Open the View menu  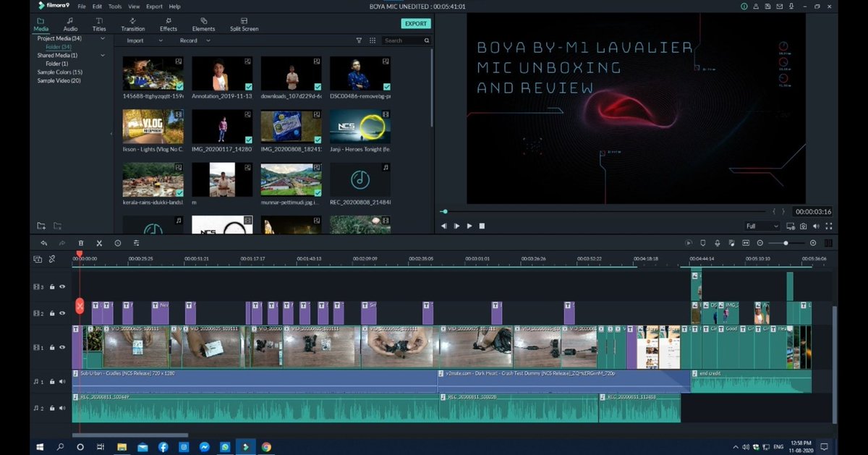point(134,6)
